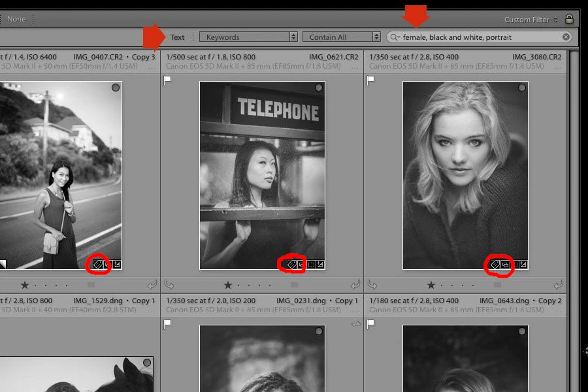588x392 pixels.
Task: Open the ellipsis menu for IMG_0621.CR2 info
Action: (355, 67)
